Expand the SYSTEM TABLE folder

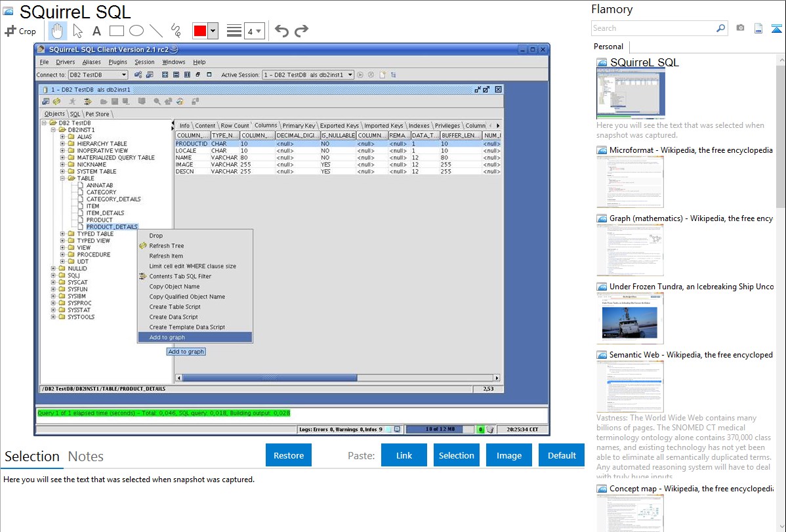[x=63, y=171]
